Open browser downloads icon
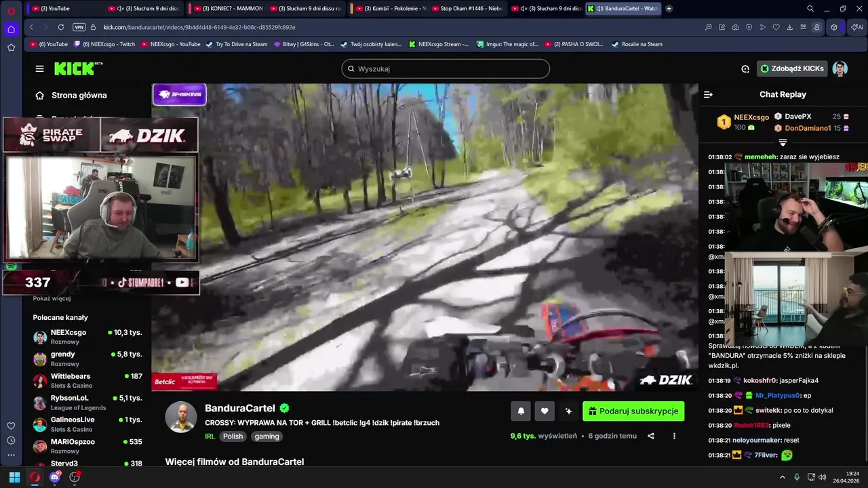Screen dimensions: 868x488 789,27
